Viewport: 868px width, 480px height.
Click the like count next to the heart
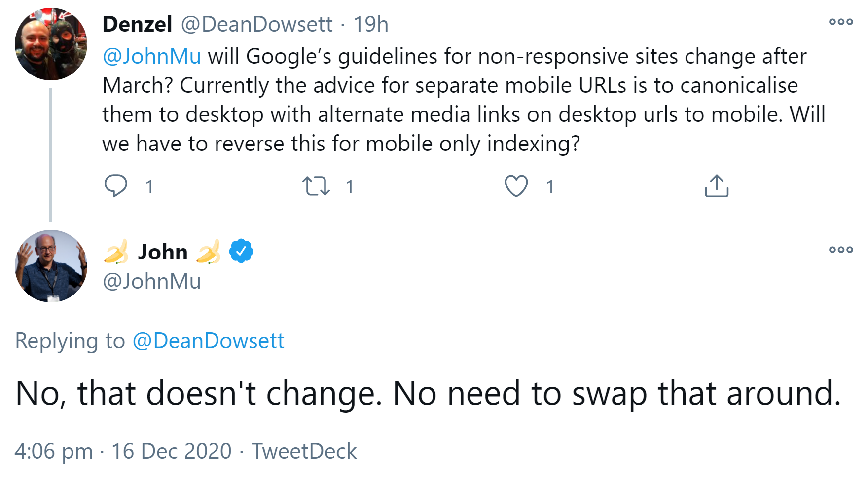click(549, 186)
